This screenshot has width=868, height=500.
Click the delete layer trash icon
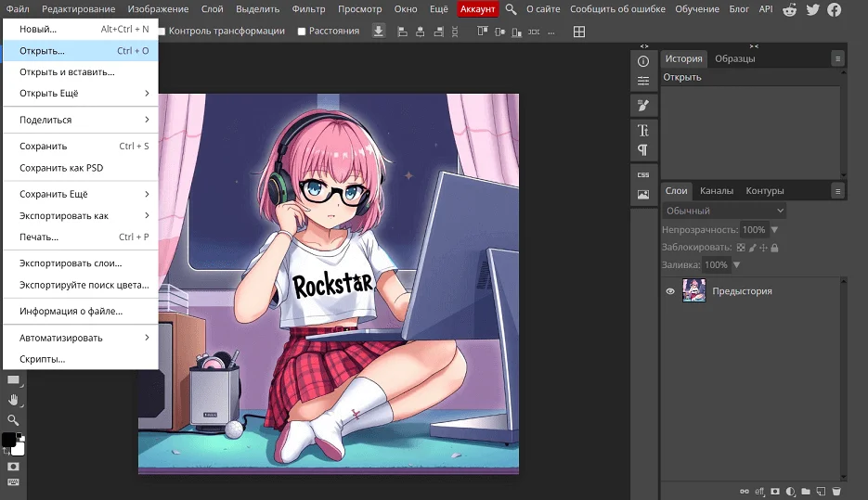tap(836, 491)
